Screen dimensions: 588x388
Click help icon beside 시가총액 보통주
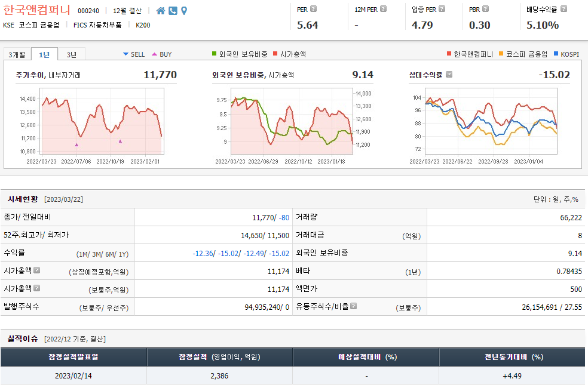(x=37, y=288)
